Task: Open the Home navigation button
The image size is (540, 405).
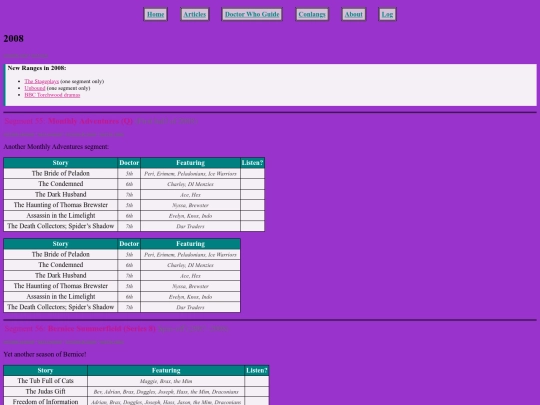Action: point(156,14)
